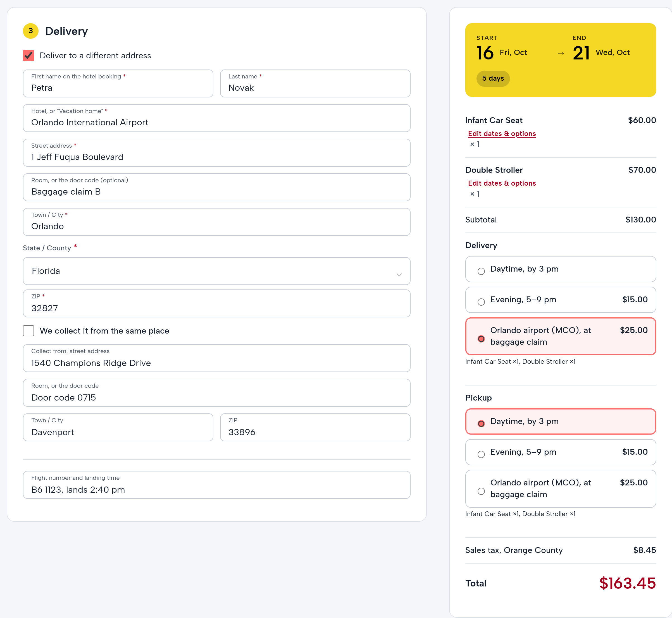Edit the first name field with Petra

click(x=118, y=84)
